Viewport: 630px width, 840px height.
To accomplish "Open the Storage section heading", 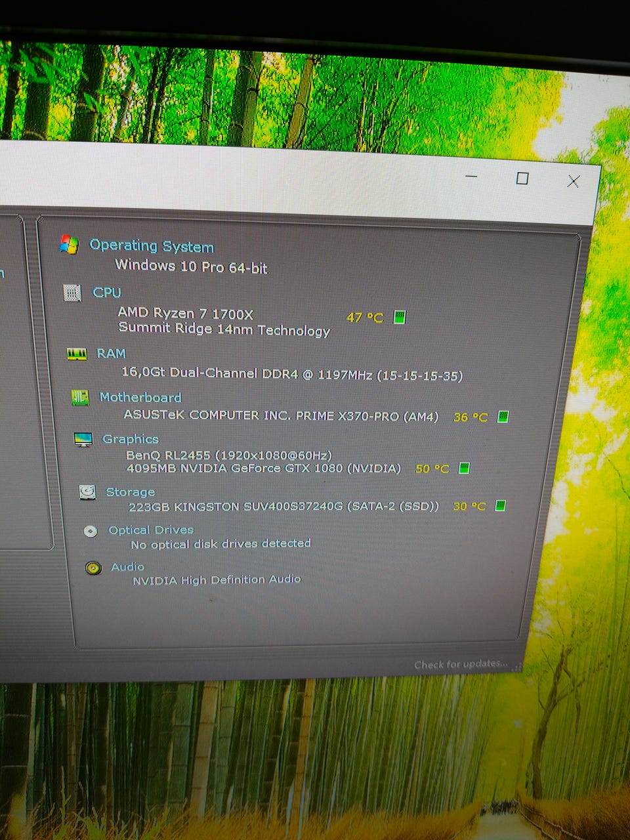I will 131,492.
